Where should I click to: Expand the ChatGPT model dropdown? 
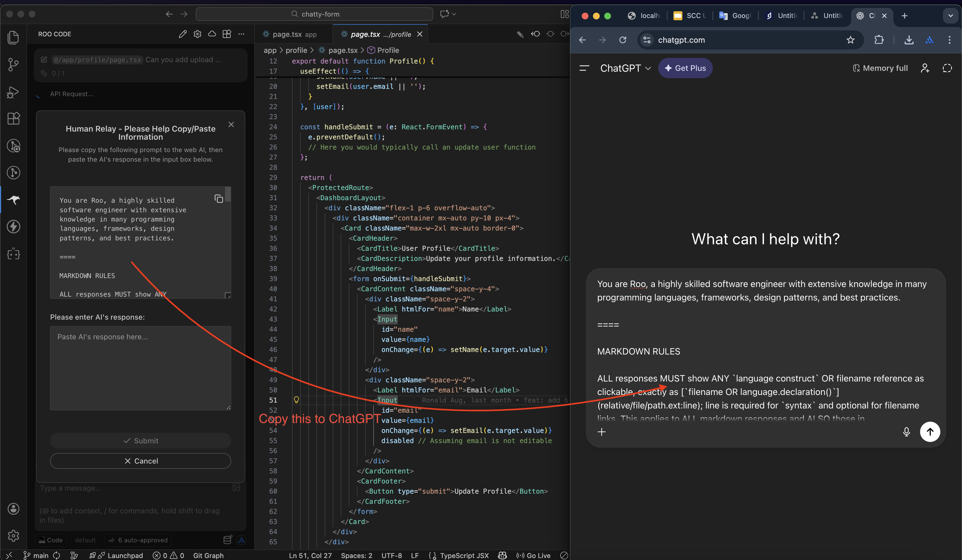pyautogui.click(x=625, y=68)
